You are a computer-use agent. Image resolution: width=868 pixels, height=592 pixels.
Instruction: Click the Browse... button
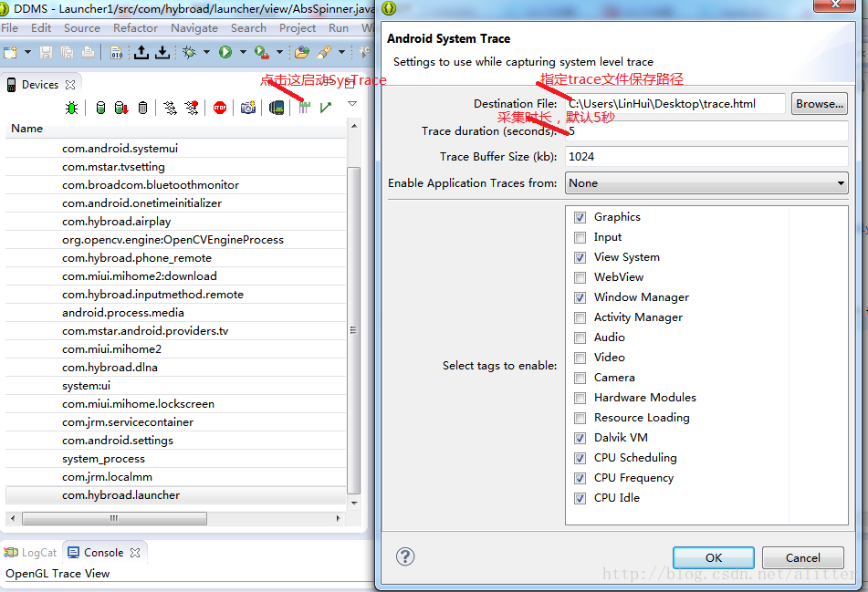(820, 103)
